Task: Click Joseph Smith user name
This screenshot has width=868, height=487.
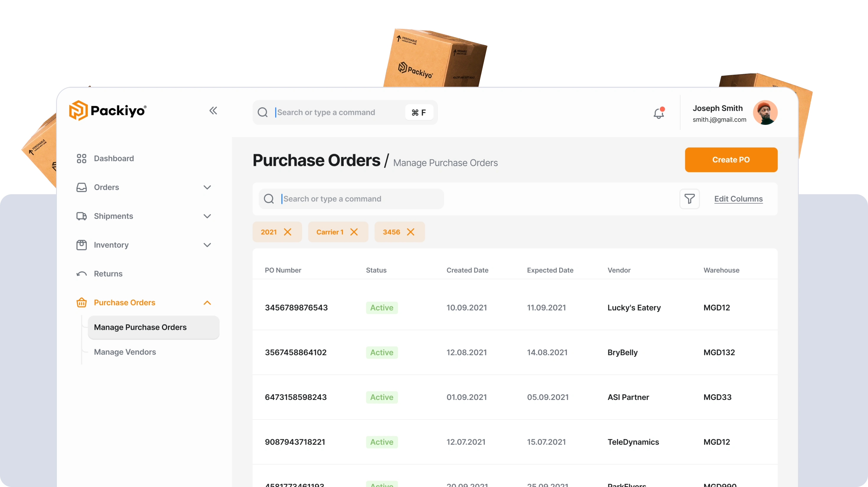Action: [x=717, y=108]
